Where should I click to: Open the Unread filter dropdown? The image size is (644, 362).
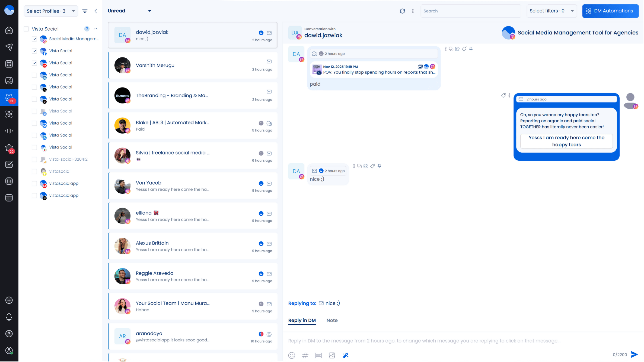pos(129,11)
